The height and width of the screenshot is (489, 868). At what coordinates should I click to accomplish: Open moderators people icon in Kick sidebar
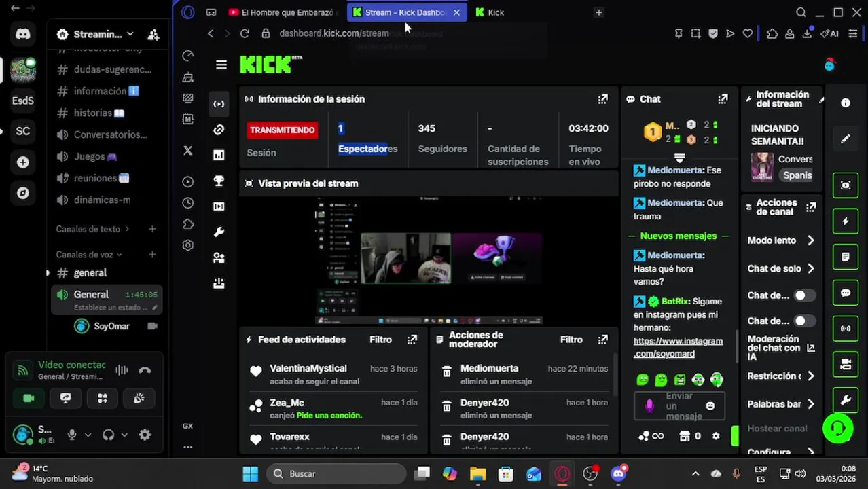pos(219,258)
